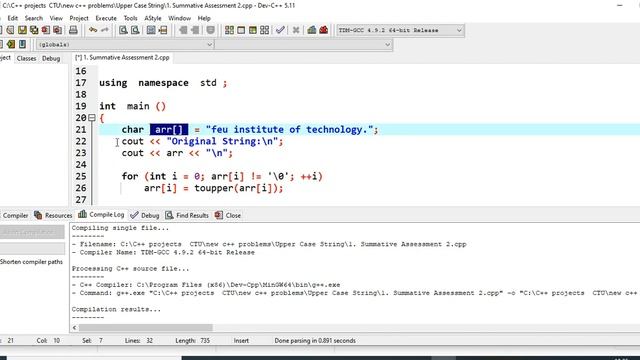Switch to the Classes sidebar tab
Screen dimensions: 640x360
tap(27, 58)
